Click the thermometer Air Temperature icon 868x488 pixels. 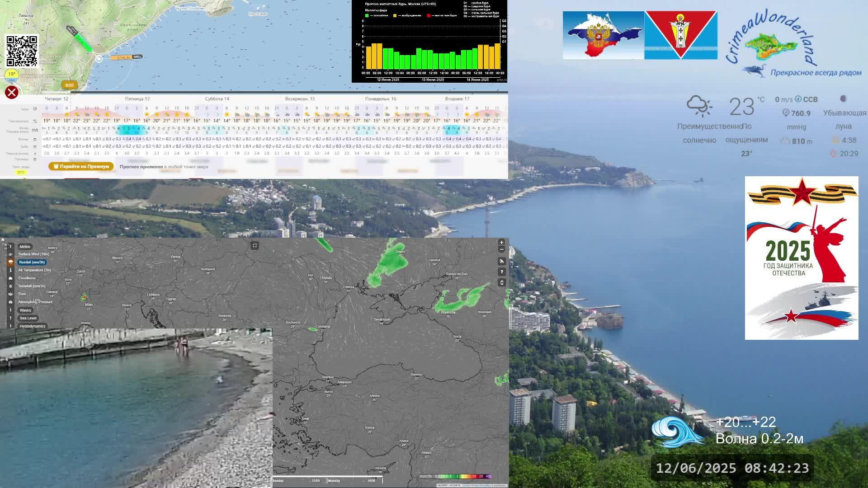[11, 270]
